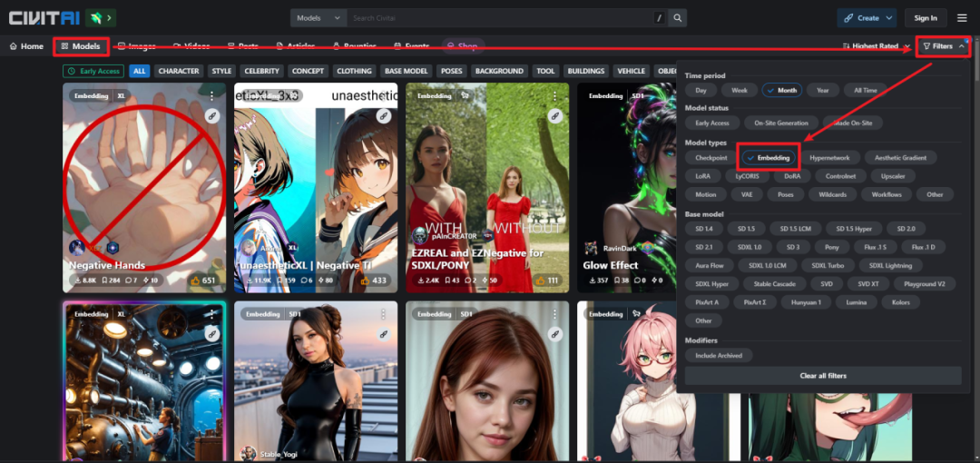The height and width of the screenshot is (463, 980).
Task: Click the XL badge beside Aikimi creator
Action: pyautogui.click(x=292, y=248)
